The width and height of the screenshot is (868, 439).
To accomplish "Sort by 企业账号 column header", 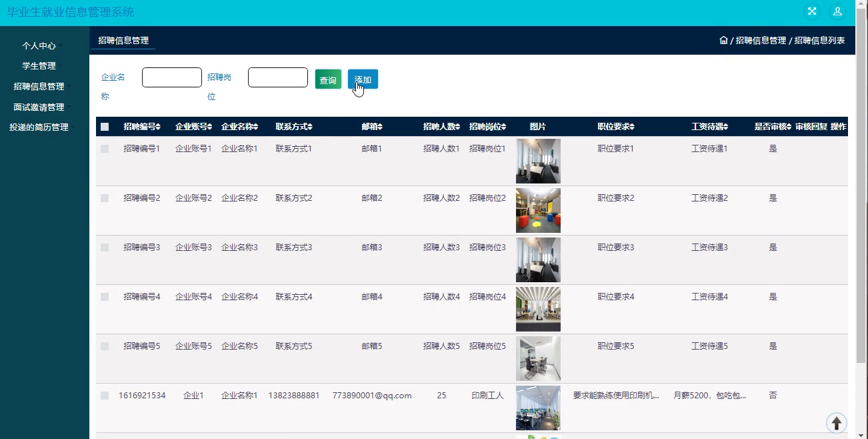I will tap(194, 127).
